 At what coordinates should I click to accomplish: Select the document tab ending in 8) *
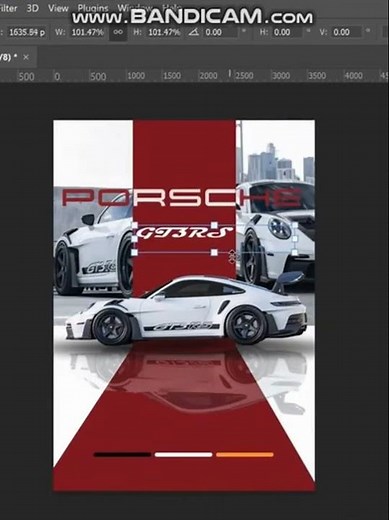9,57
